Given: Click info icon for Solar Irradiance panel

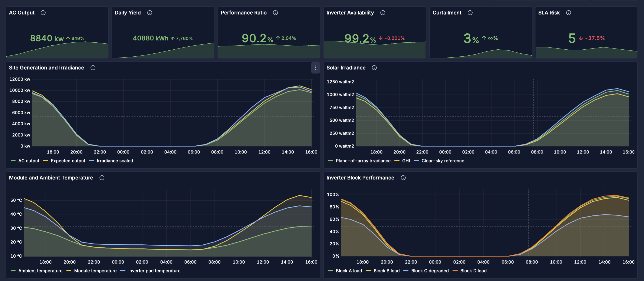Looking at the screenshot, I should tap(374, 68).
